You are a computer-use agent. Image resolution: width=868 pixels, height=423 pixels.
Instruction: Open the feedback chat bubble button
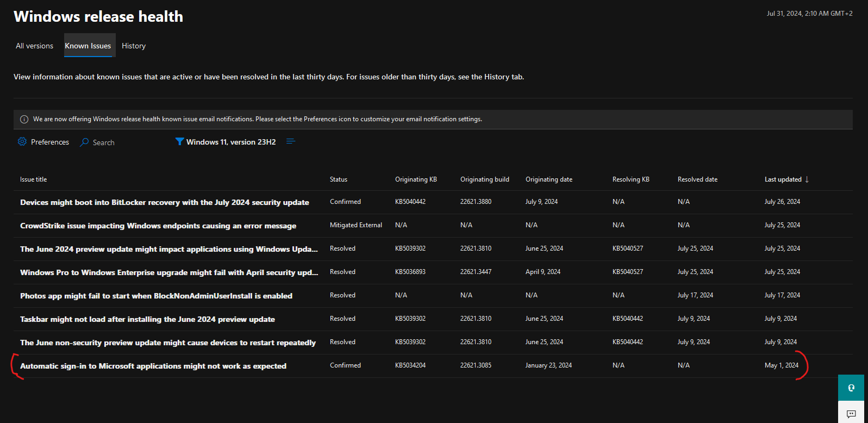(851, 414)
